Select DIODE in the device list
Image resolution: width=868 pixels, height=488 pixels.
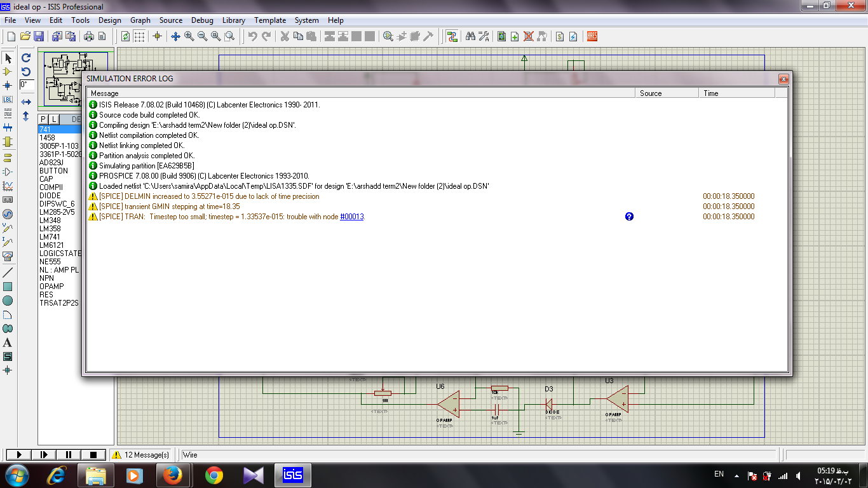50,196
